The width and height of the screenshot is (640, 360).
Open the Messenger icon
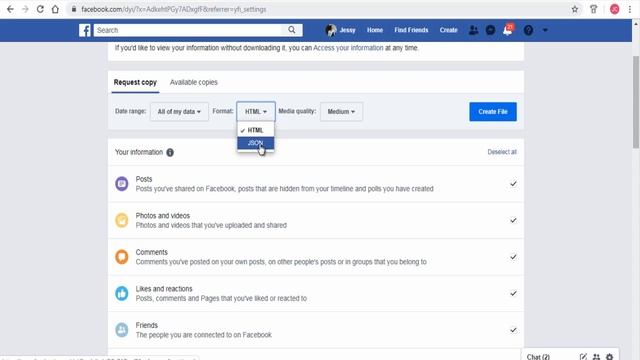point(491,30)
